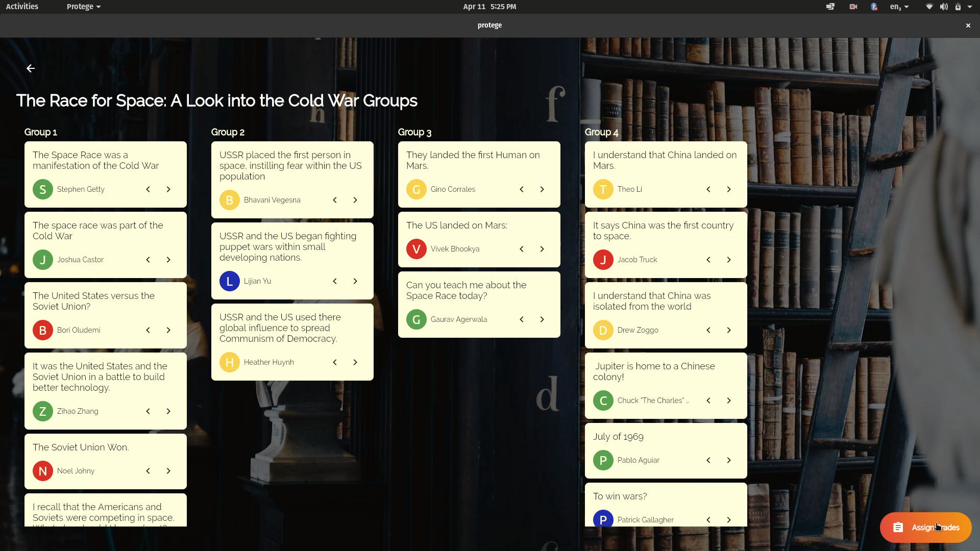
Task: Expand the system status menu arrow
Action: pyautogui.click(x=970, y=7)
